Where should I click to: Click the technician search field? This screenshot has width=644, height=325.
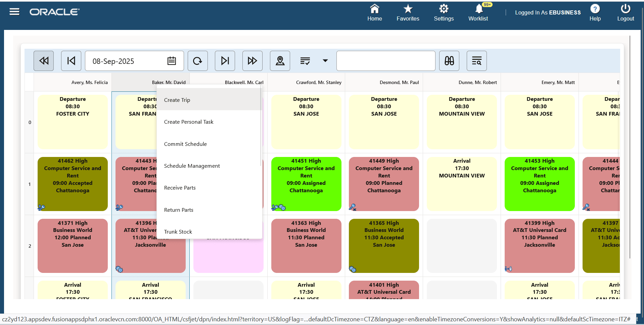[385, 61]
